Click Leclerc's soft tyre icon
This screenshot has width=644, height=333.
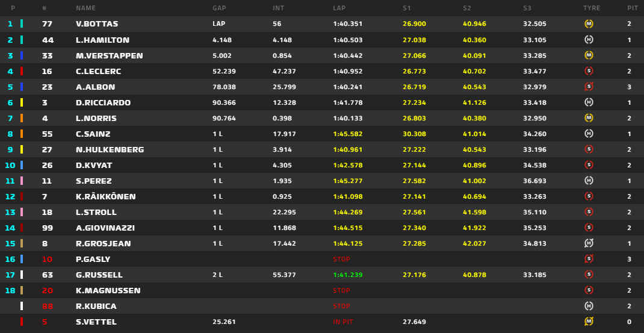coord(589,71)
